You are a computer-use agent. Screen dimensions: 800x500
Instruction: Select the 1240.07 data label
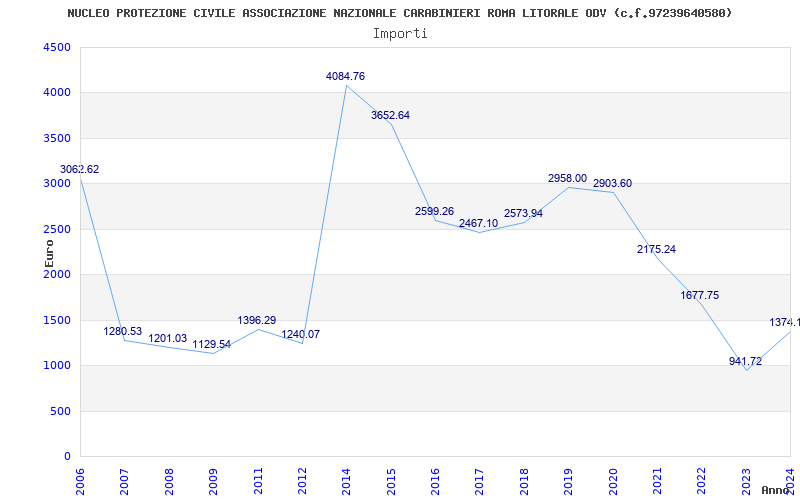pos(301,334)
